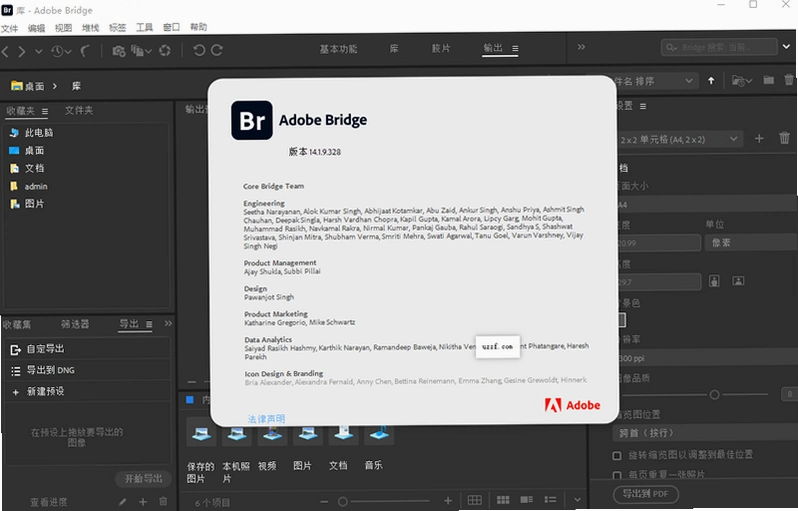The height and width of the screenshot is (511, 798).
Task: Delete the output template trash icon
Action: click(784, 138)
